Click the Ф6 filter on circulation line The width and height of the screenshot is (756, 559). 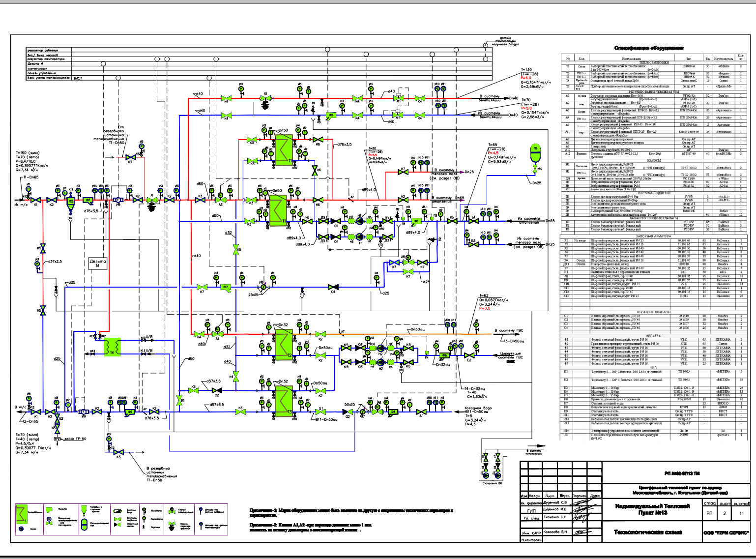click(444, 355)
